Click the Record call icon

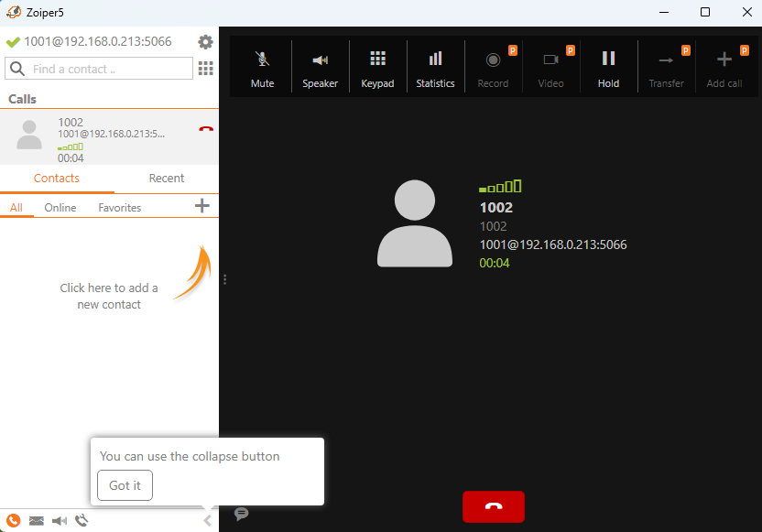493,67
